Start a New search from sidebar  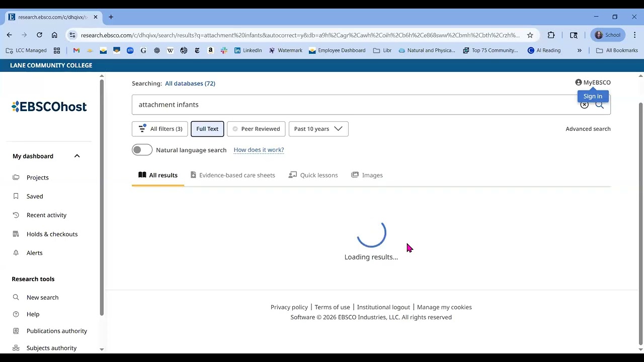point(42,298)
